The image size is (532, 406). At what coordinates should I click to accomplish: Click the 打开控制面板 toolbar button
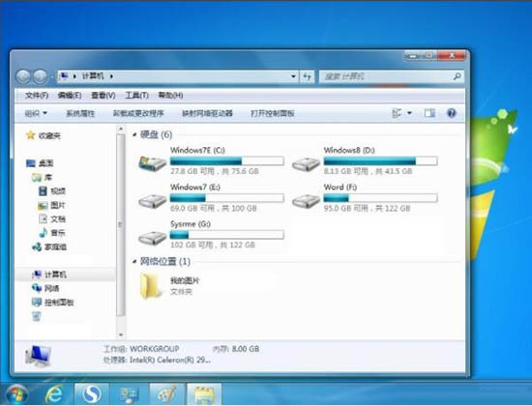pyautogui.click(x=272, y=113)
